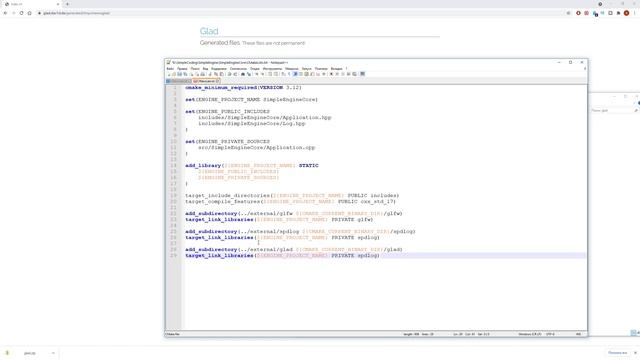Switch to the first inactive document tab
The height and width of the screenshot is (360, 640).
179,81
